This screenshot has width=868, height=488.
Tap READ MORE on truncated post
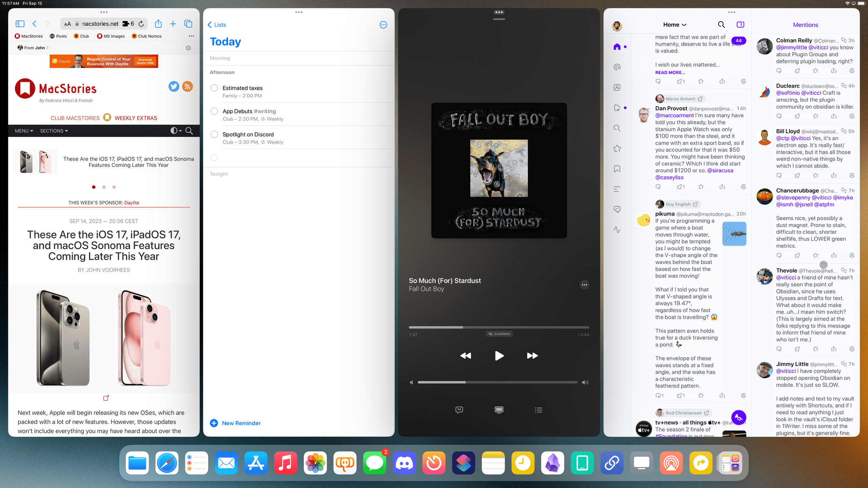point(670,72)
